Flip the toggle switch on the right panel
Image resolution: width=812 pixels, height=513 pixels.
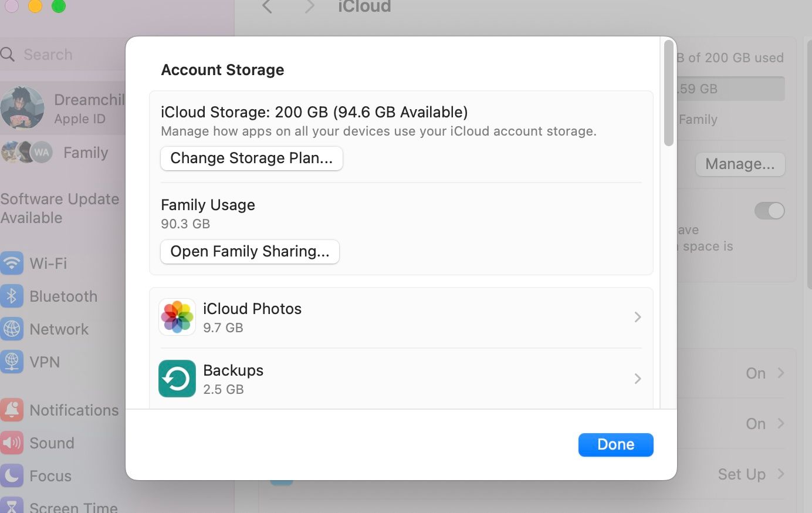click(x=769, y=211)
